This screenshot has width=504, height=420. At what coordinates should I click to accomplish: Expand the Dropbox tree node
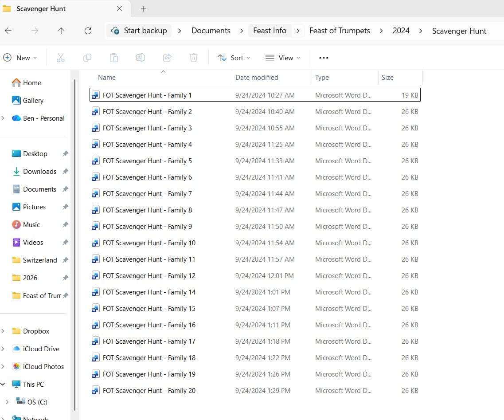coord(3,331)
